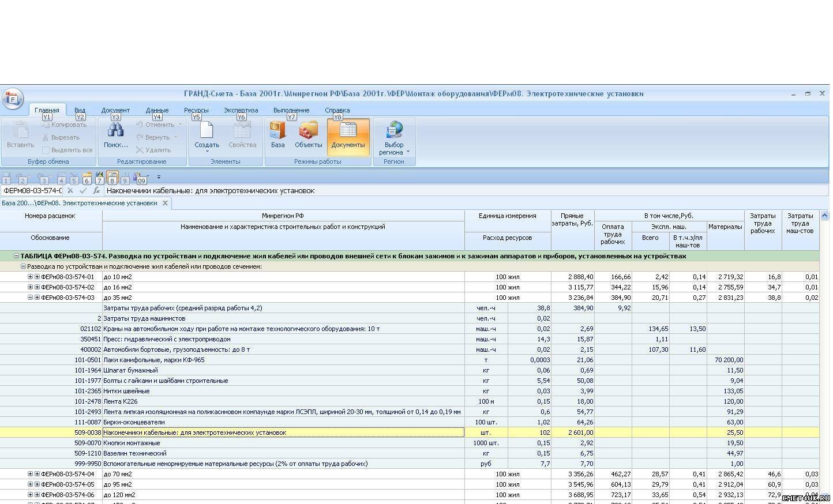Collapse row ФЕРм08-03-574-03 using its minus box

tap(30, 298)
